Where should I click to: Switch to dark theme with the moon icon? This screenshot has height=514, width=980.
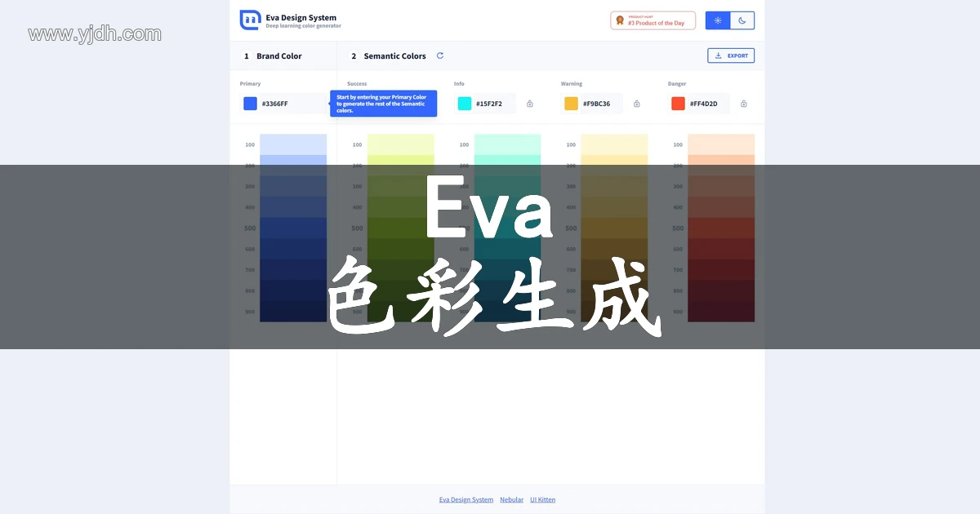742,20
